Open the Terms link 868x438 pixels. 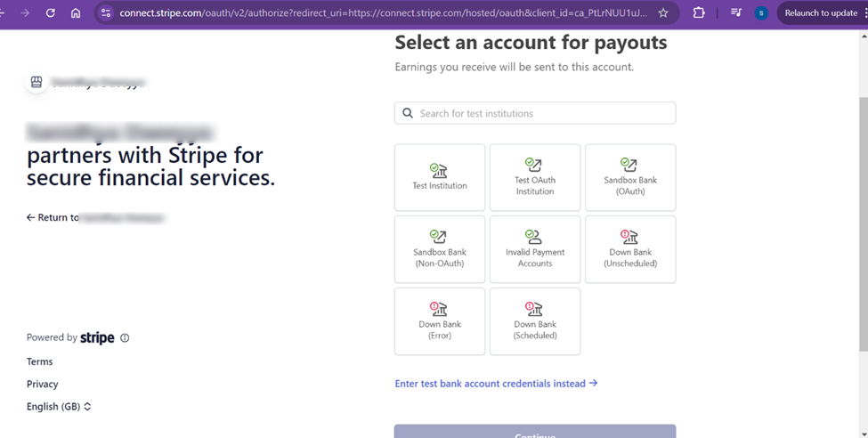[x=39, y=361]
